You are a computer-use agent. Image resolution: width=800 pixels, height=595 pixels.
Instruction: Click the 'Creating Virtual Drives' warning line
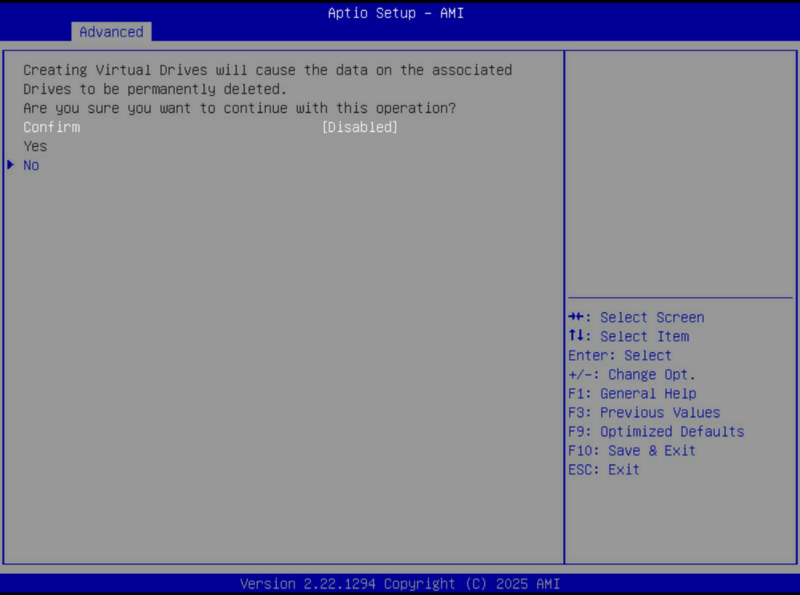click(267, 70)
